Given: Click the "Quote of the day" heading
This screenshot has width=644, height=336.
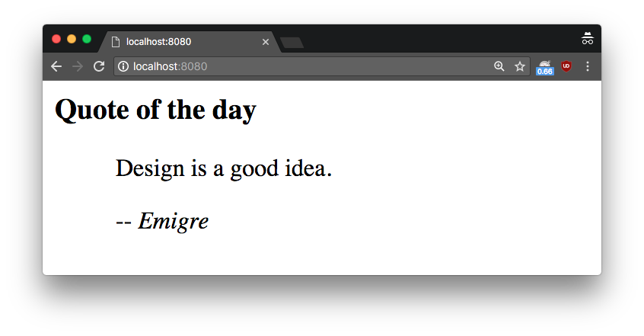Looking at the screenshot, I should click(x=156, y=110).
